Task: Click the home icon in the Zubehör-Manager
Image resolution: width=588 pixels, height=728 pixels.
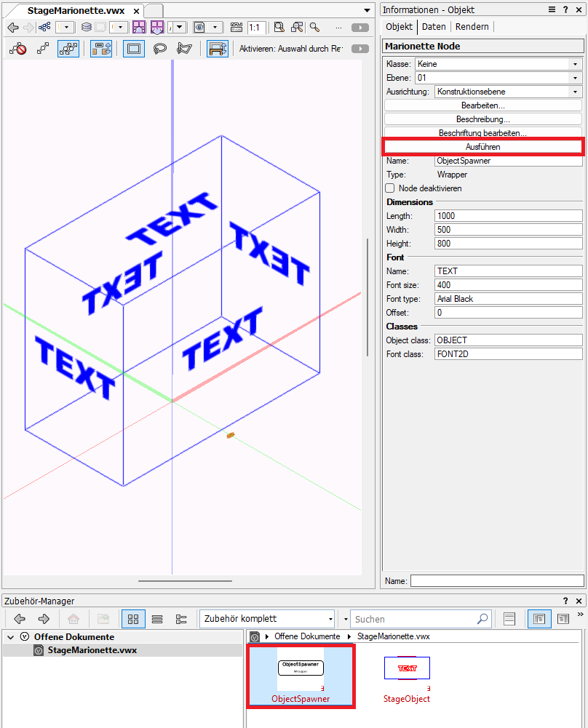Action: coord(72,619)
